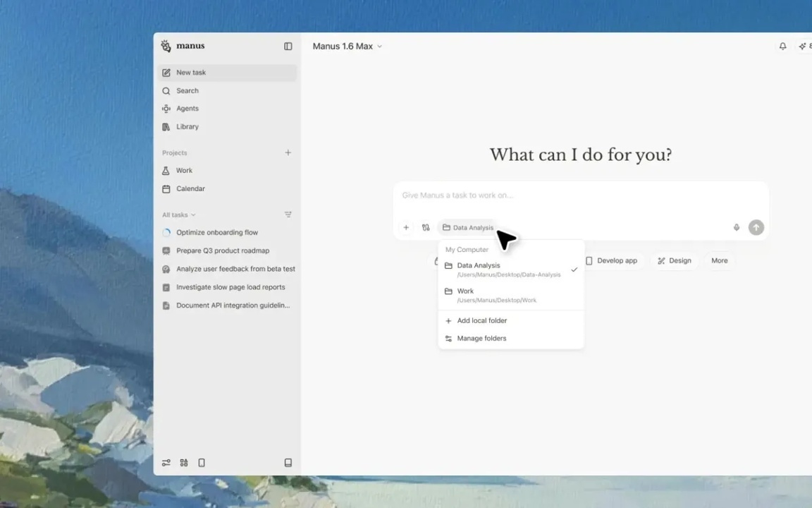Add a new project with plus icon
This screenshot has height=508, width=812.
(x=288, y=152)
